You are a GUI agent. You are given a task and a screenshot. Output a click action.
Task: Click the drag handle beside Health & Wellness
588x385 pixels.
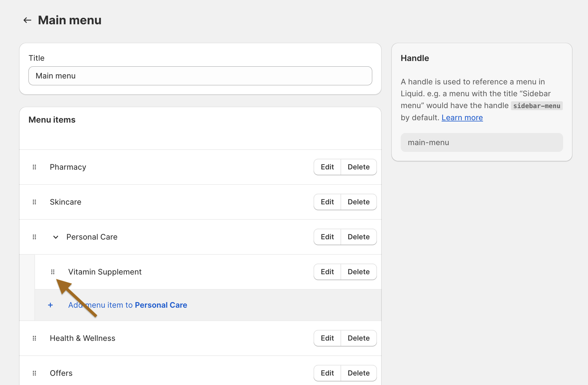(34, 338)
